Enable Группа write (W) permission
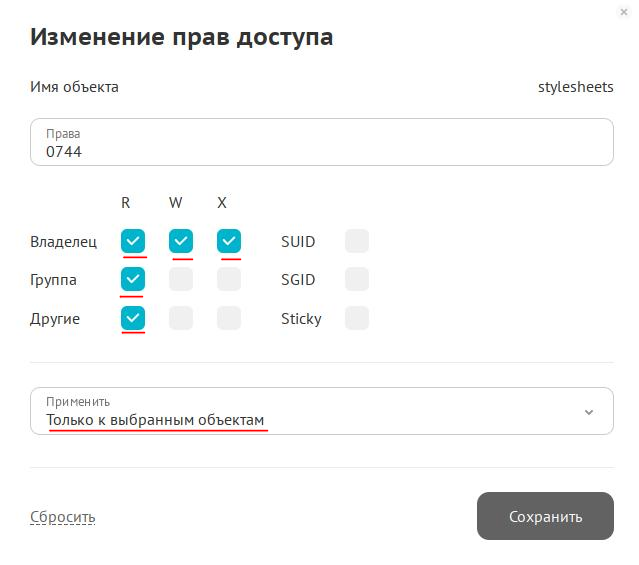 181,280
